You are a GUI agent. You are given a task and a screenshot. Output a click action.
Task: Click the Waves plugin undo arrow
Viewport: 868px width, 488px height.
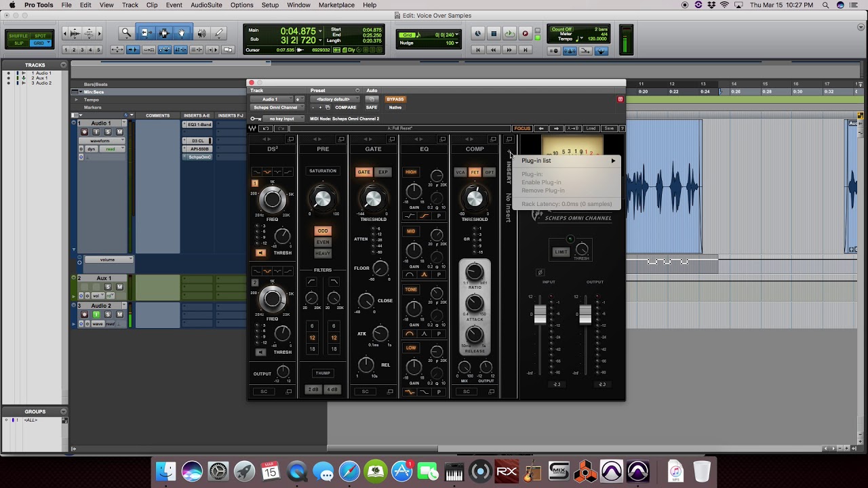(x=265, y=129)
